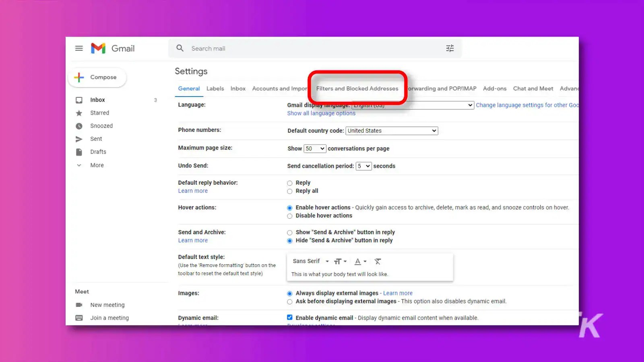The height and width of the screenshot is (362, 644).
Task: Select the Reply all radio button
Action: tap(289, 191)
